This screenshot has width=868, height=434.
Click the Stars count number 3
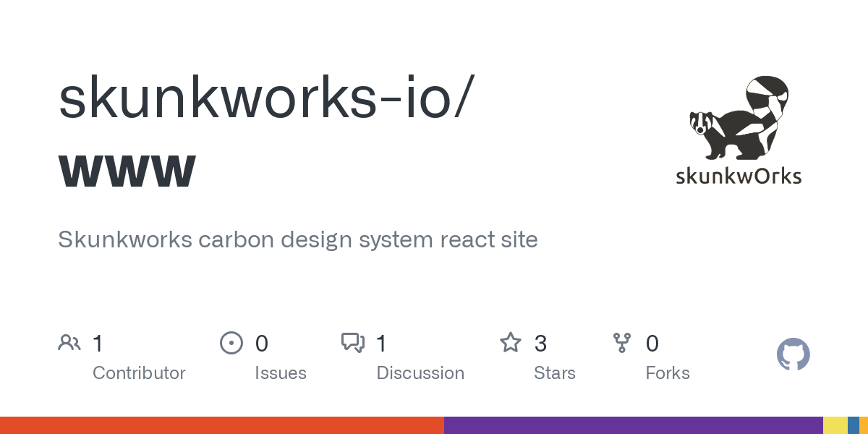540,343
